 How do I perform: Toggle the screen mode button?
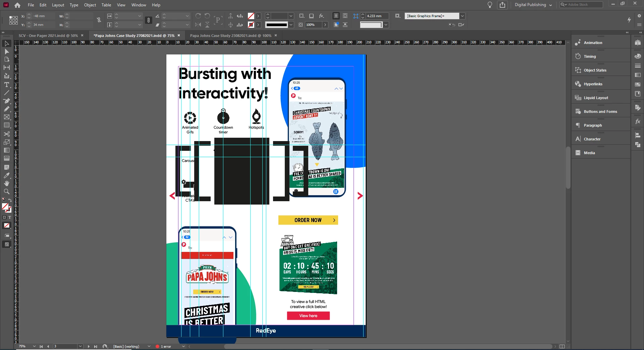(6, 245)
